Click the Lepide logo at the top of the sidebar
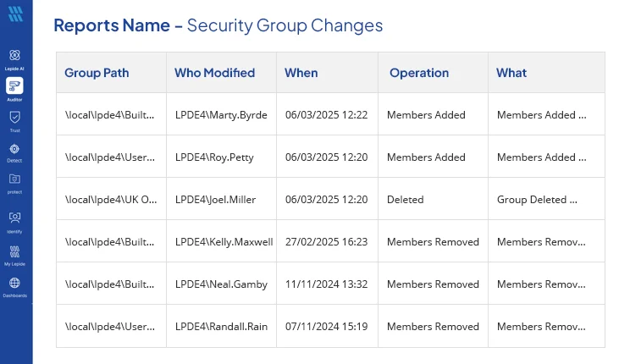 tap(15, 14)
